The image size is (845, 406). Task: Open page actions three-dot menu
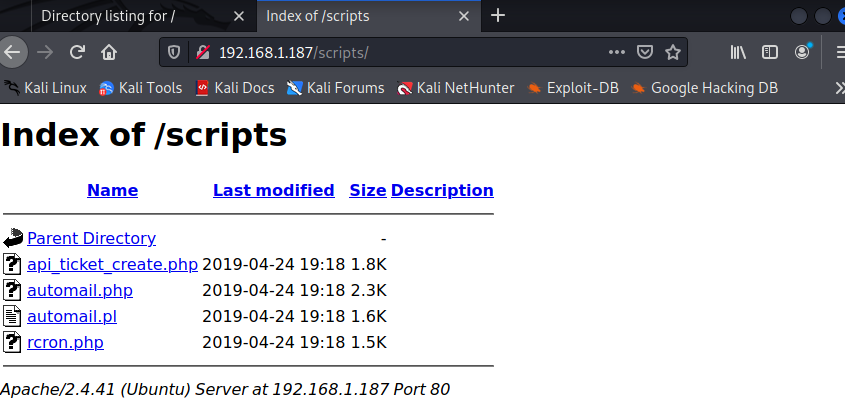click(x=617, y=52)
